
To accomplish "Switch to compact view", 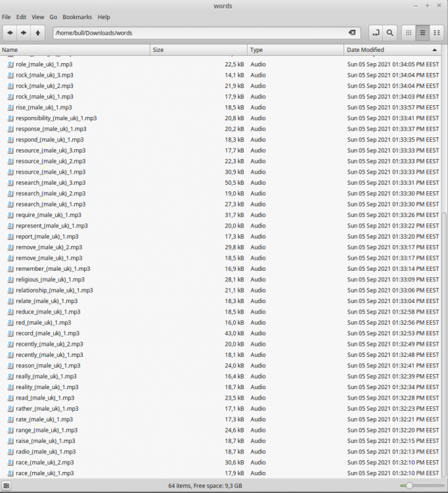I will [436, 32].
